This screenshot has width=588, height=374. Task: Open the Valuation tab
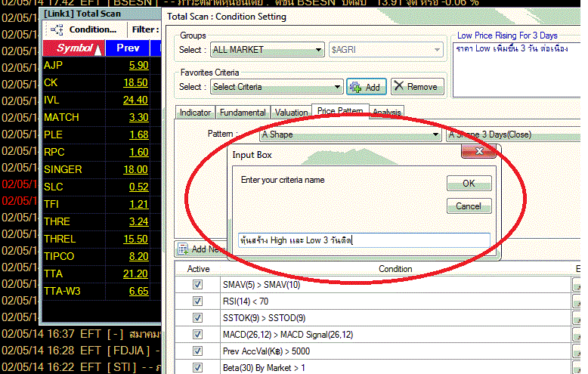292,113
